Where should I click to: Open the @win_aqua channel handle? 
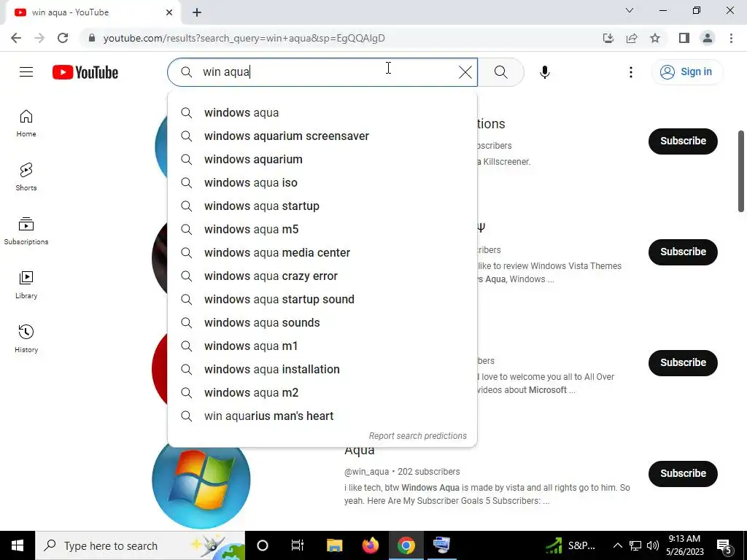366,472
